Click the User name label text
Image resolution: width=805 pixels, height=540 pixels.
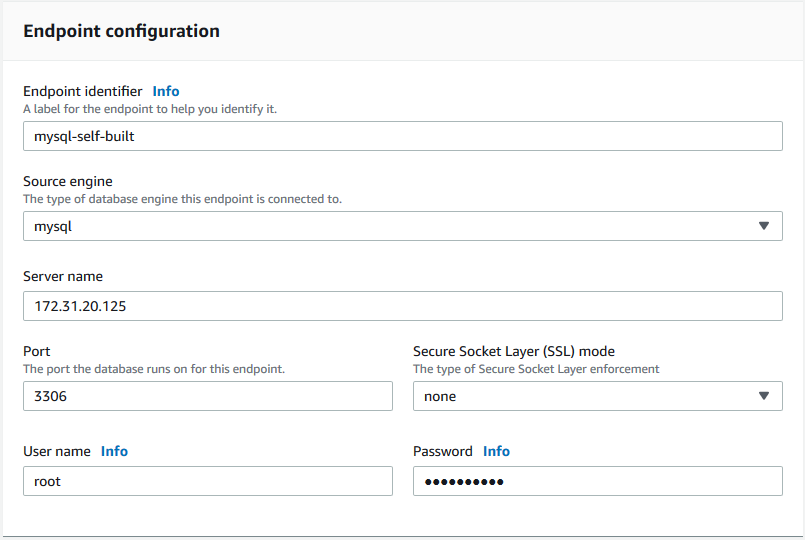[x=57, y=451]
